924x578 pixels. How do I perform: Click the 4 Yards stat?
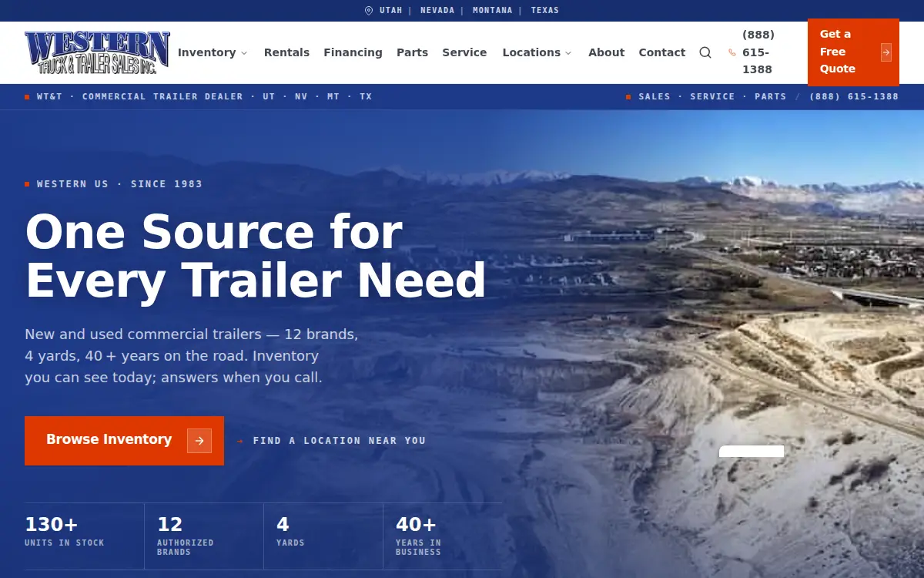[x=323, y=536]
